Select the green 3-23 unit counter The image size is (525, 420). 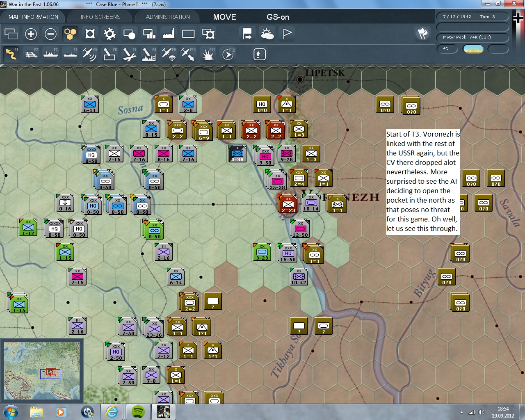[x=262, y=252]
